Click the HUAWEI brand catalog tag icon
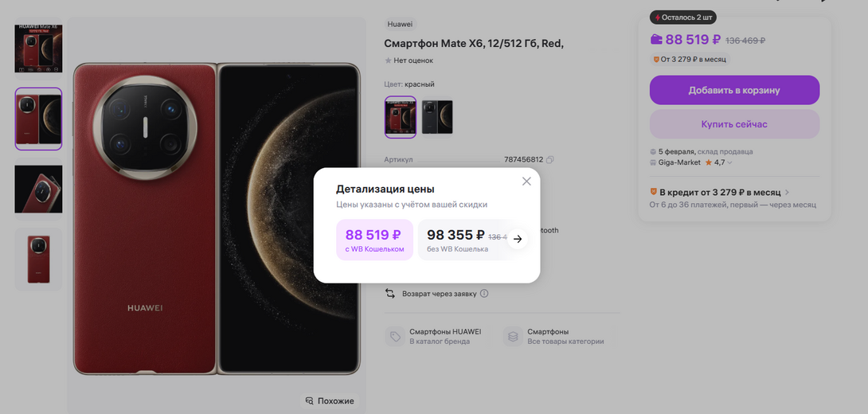The height and width of the screenshot is (414, 868). point(394,336)
